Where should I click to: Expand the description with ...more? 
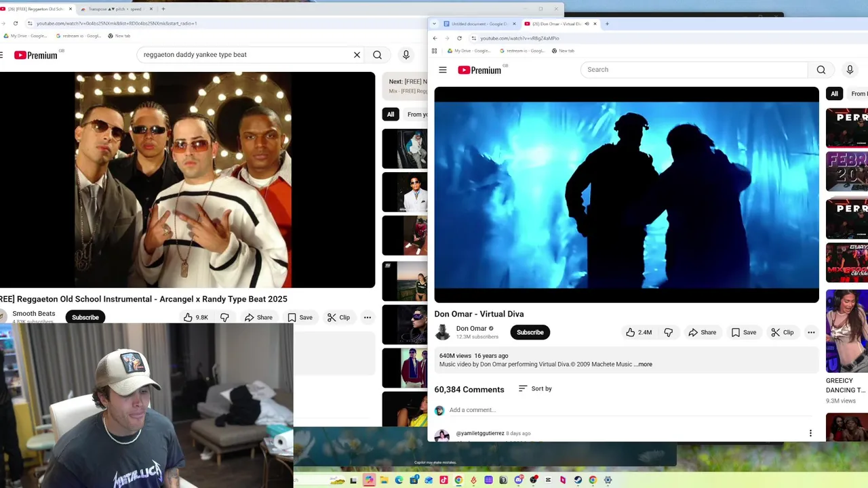click(x=643, y=365)
